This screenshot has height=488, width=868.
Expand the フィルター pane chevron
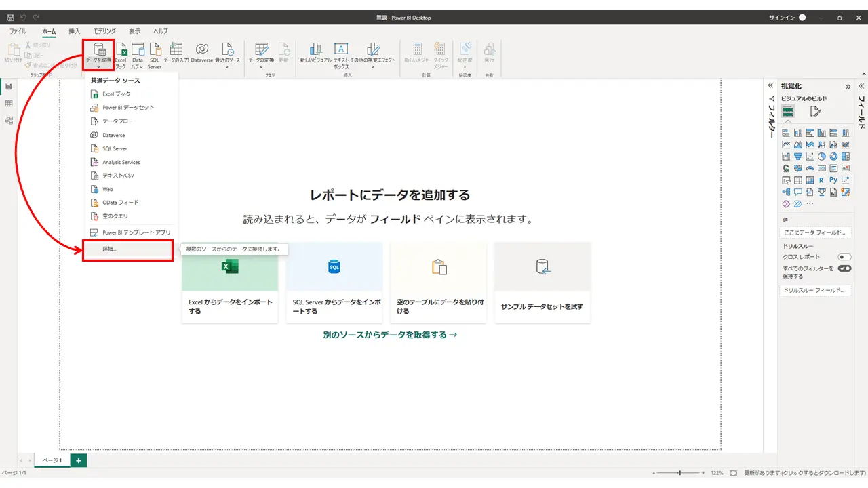770,86
